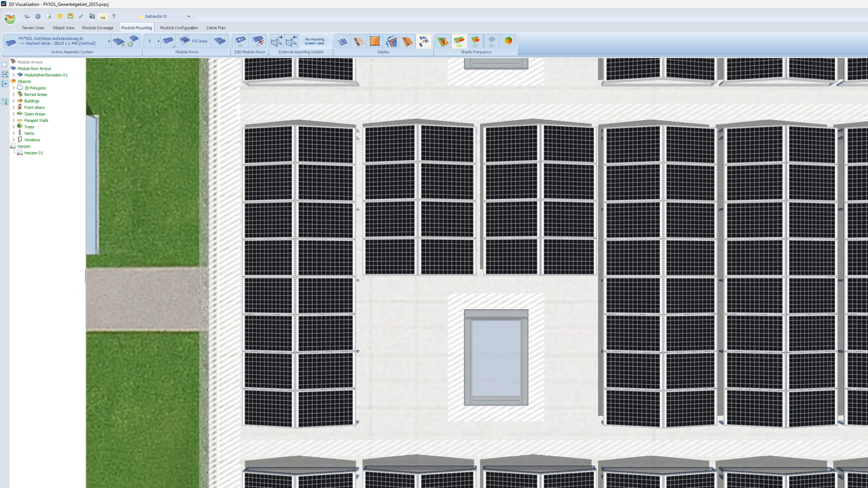Click the sun position icon in top toolbar
This screenshot has width=868, height=488.
(x=60, y=16)
